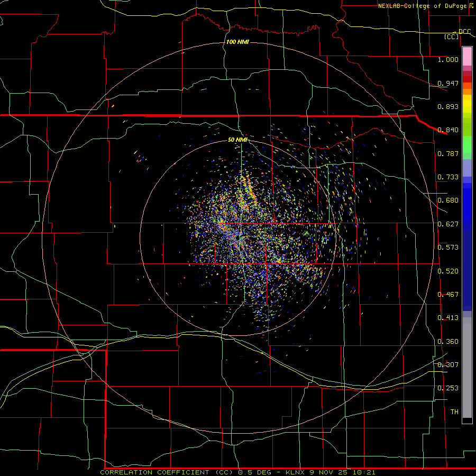Click the 0.840 color scale label
The height and width of the screenshot is (476, 476).
pos(448,130)
